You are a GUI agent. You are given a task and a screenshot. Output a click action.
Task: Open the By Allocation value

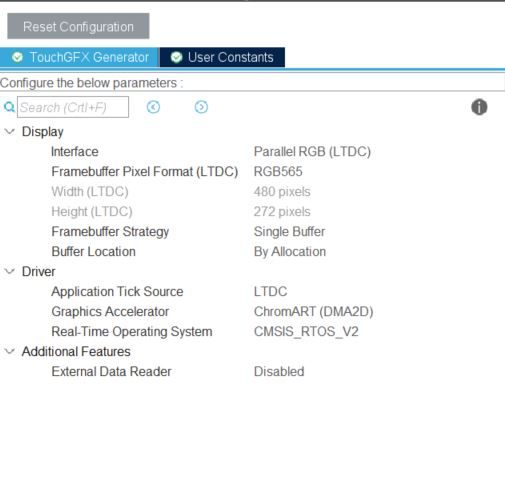[x=290, y=252]
